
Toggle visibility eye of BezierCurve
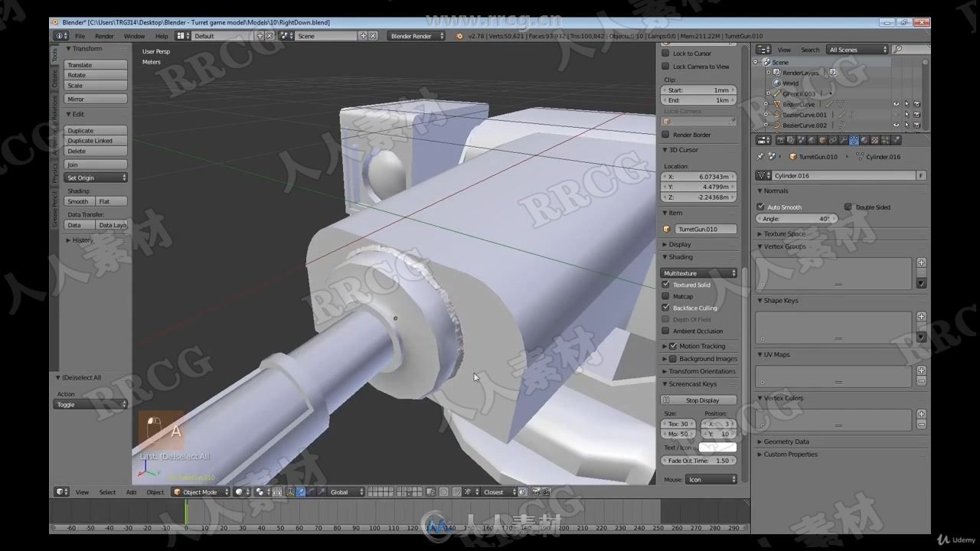tap(896, 104)
